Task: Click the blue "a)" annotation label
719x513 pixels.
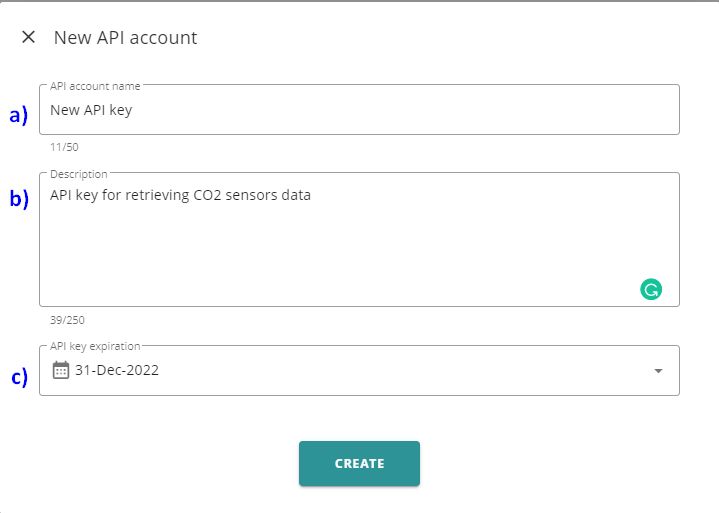Action: tap(19, 115)
